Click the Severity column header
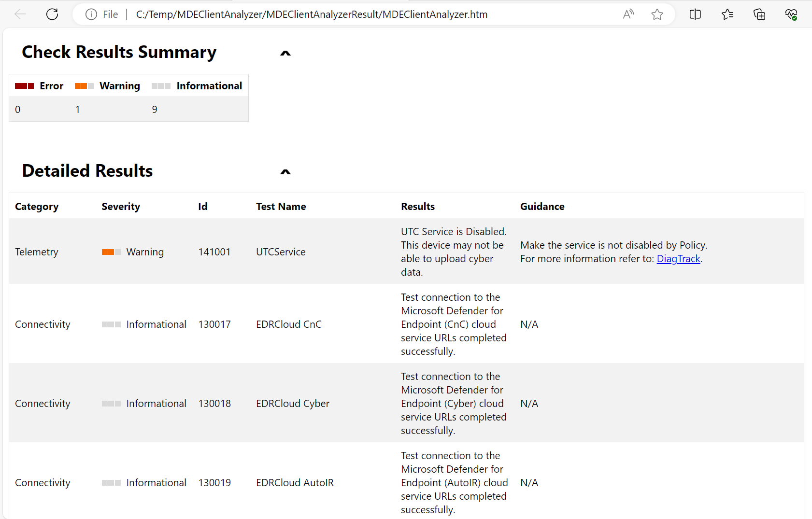 121,207
